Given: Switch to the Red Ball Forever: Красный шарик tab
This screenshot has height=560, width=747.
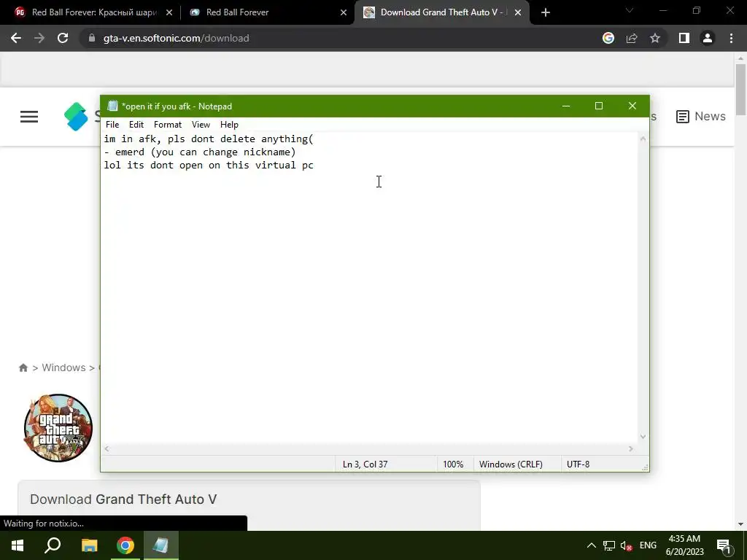Looking at the screenshot, I should pos(94,12).
